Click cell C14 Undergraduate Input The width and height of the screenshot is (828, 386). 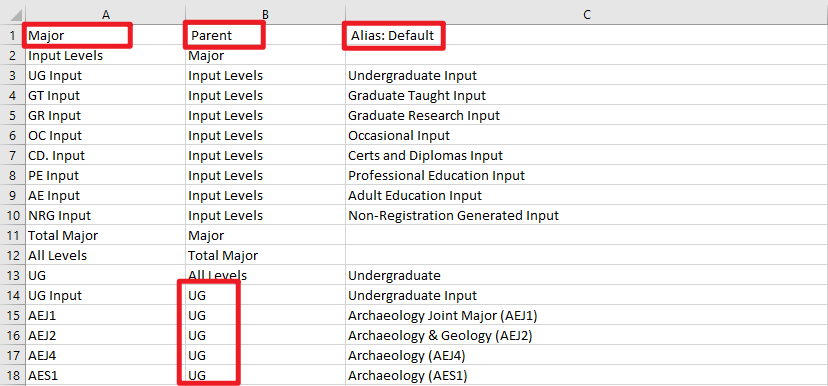coord(587,296)
